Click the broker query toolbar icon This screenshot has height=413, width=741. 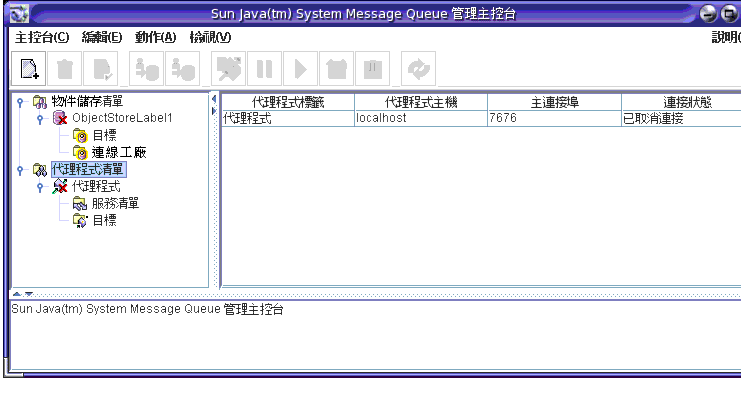pos(228,69)
